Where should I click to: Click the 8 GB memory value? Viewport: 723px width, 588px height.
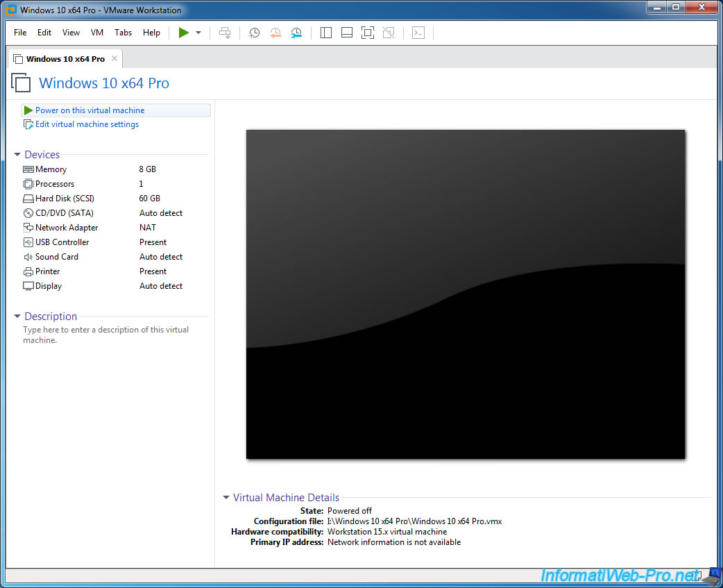click(x=148, y=169)
